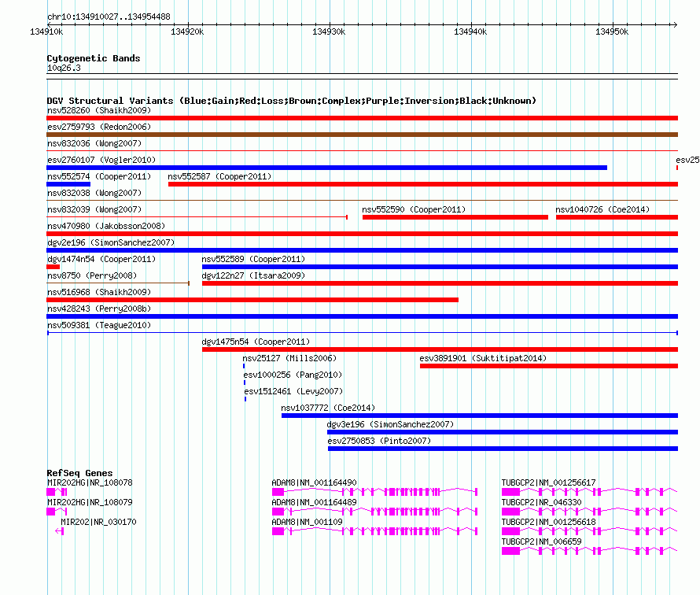Click the ADAM8|NM_001164489 transcript label
This screenshot has width=700, height=595.
coord(315,502)
